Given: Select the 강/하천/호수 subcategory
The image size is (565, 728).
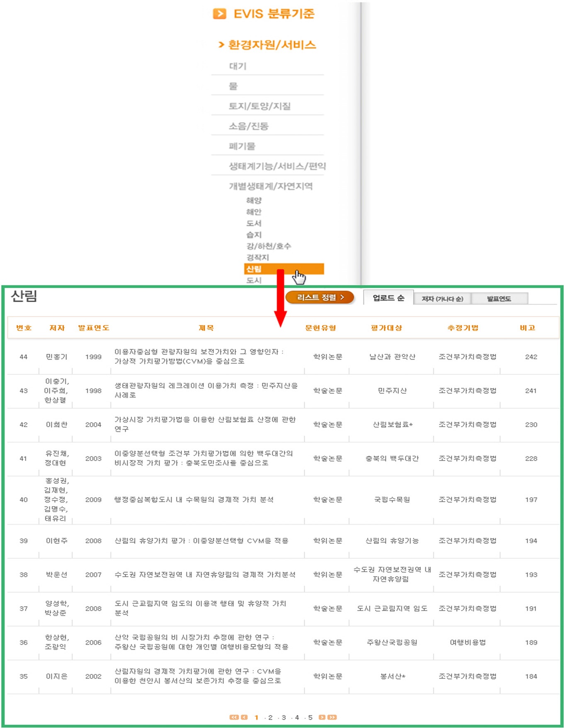Looking at the screenshot, I should [x=269, y=246].
